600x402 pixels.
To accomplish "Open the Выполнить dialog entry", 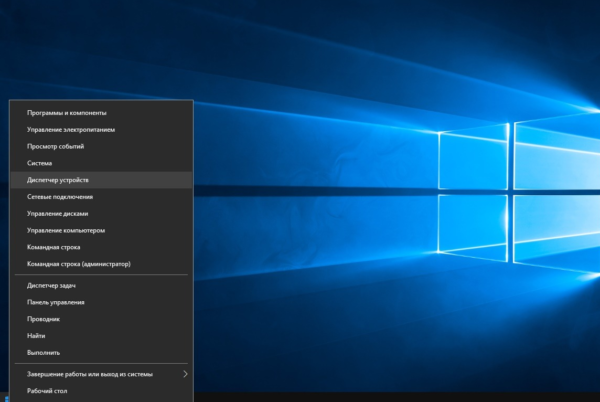I will click(x=101, y=353).
